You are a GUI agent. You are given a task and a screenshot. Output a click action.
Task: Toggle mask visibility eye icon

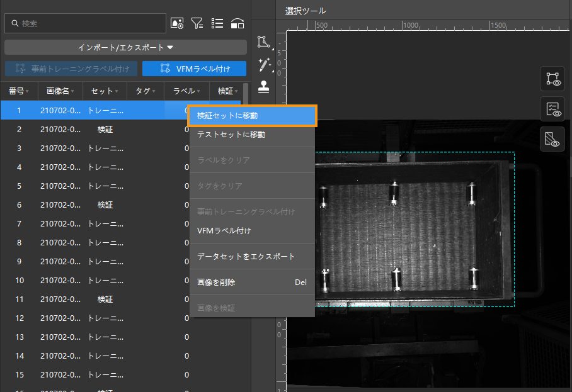coord(552,139)
